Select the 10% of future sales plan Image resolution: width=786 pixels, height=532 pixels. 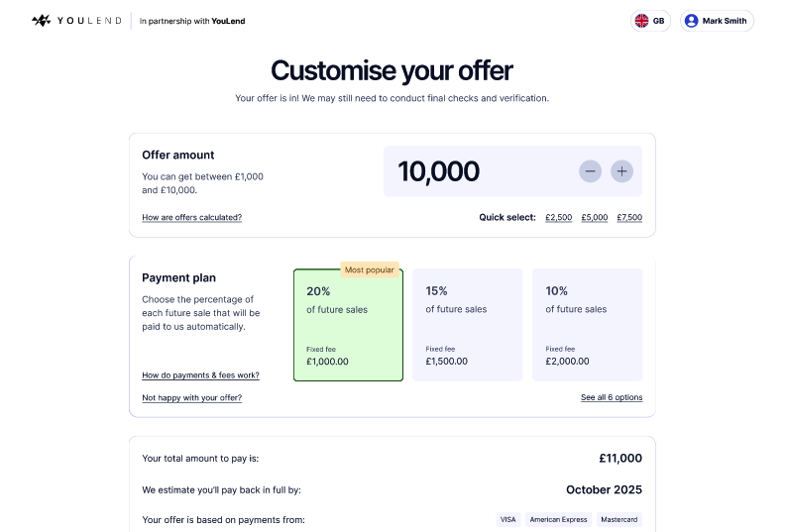click(587, 325)
